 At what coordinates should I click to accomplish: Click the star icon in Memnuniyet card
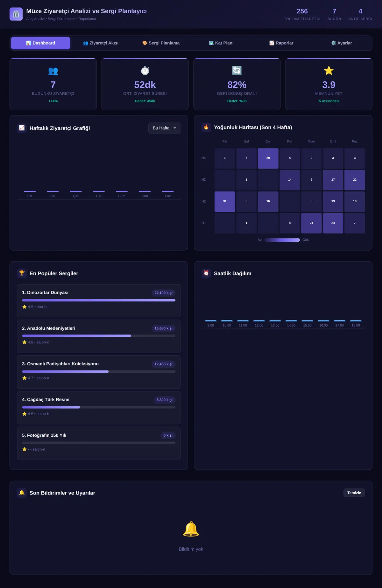tap(329, 71)
